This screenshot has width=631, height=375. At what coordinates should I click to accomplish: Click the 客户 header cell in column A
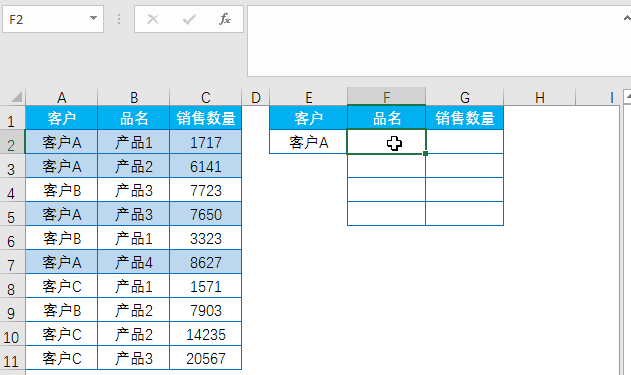click(x=62, y=118)
